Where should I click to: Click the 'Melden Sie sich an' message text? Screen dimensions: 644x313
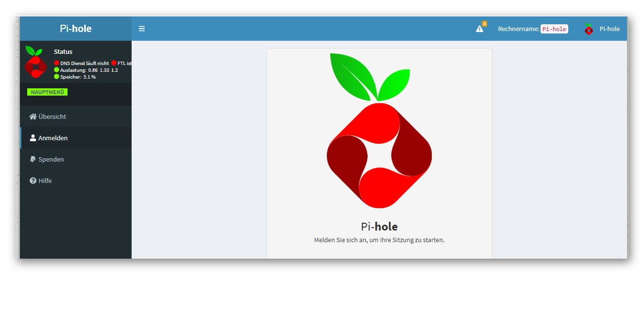379,240
